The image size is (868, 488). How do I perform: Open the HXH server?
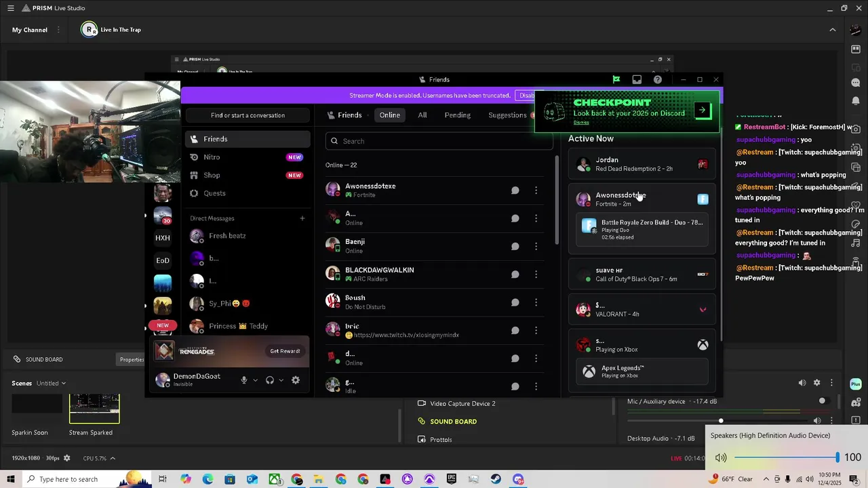[163, 238]
